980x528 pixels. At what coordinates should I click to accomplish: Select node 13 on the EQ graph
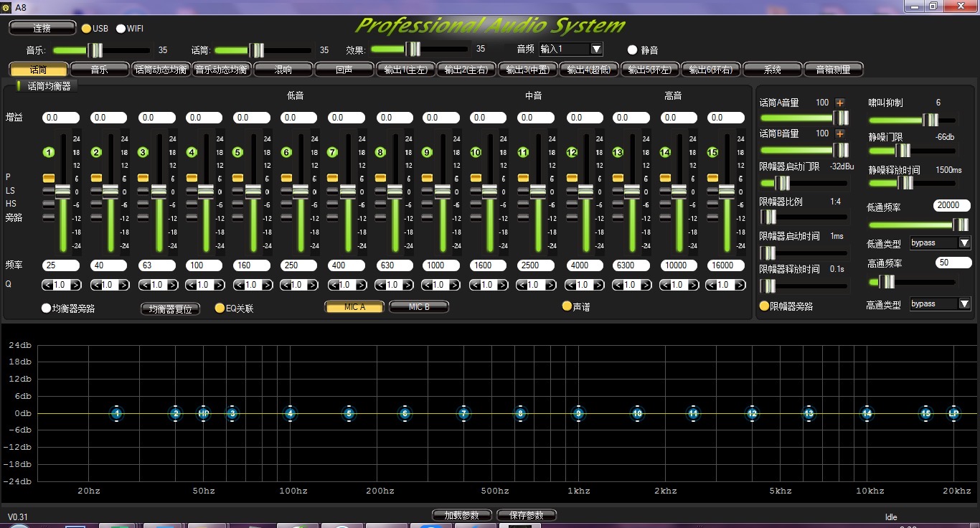coord(809,413)
